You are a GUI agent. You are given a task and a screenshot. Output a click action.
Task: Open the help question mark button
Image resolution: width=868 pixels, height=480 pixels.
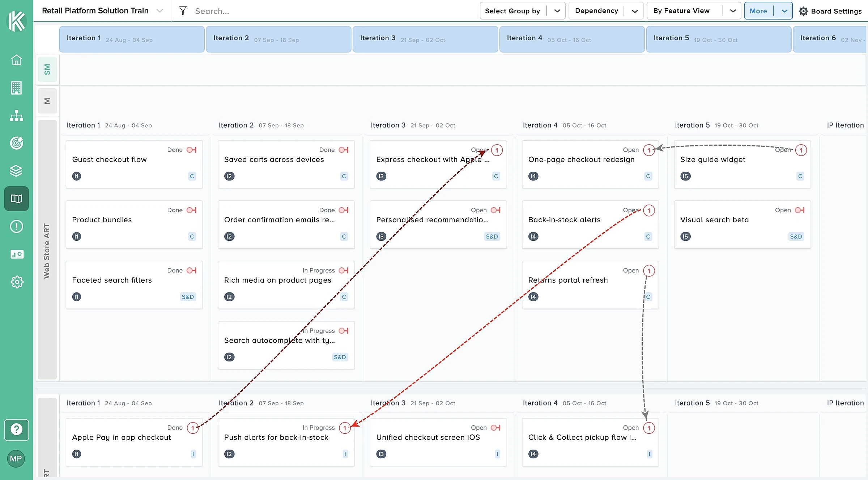pos(17,430)
